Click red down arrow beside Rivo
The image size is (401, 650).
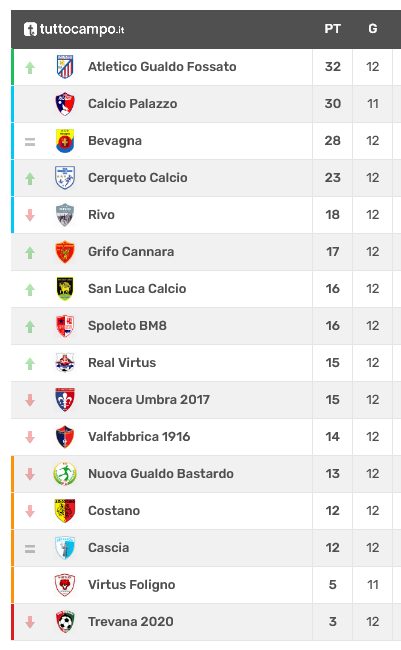[x=30, y=215]
